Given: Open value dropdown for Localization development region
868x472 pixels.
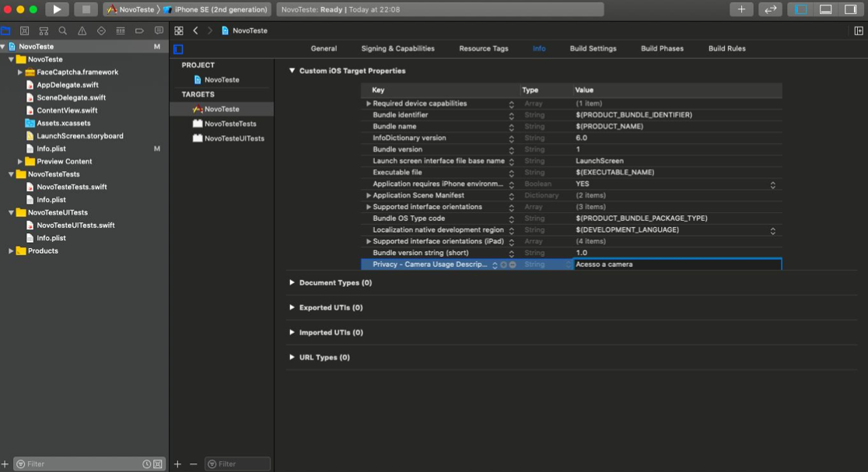Looking at the screenshot, I should pos(773,231).
